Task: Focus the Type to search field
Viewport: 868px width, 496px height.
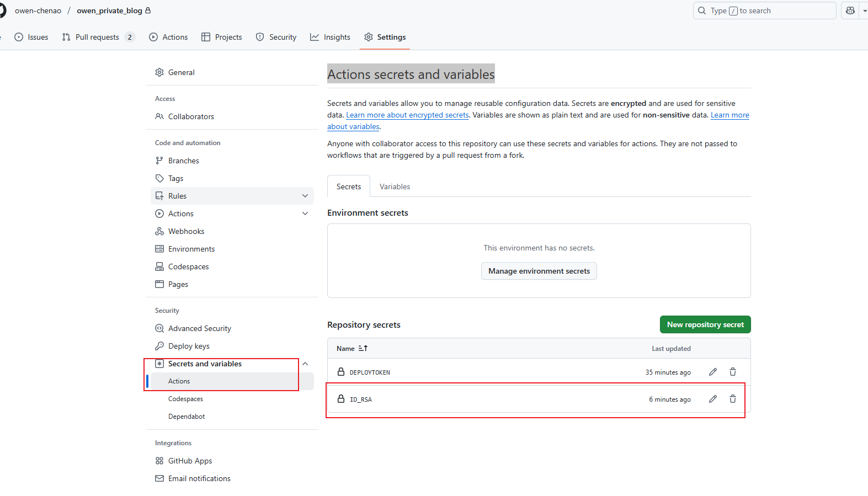Action: click(764, 10)
